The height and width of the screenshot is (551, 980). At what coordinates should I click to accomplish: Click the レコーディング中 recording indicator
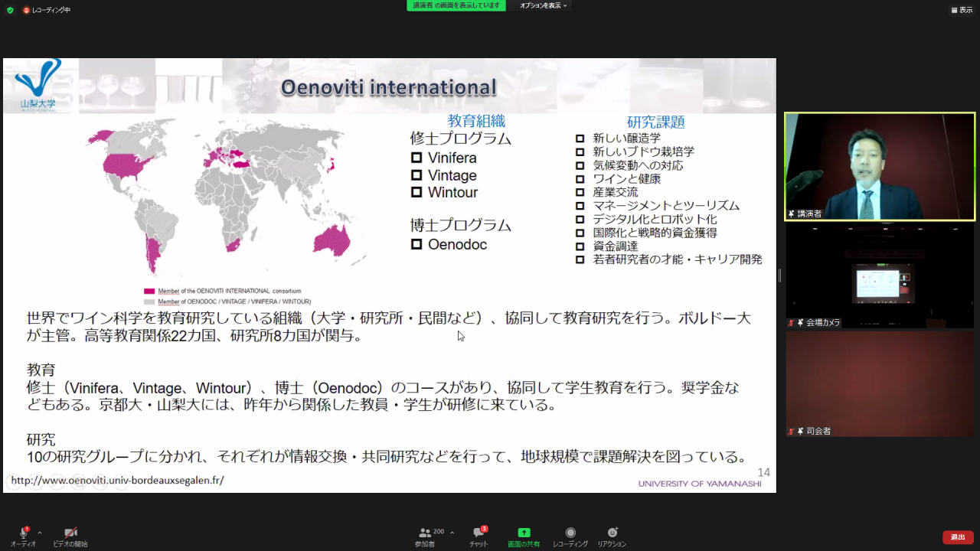pyautogui.click(x=47, y=10)
